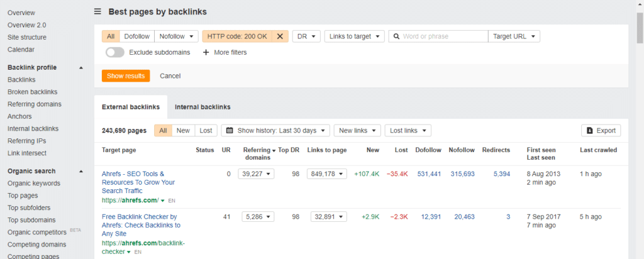Click Cancel button
This screenshot has width=644, height=259.
[170, 76]
